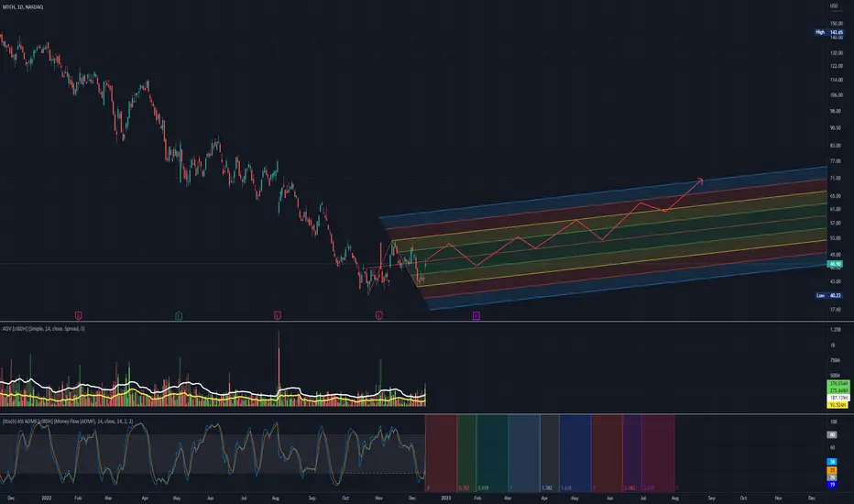The height and width of the screenshot is (504, 854).
Task: Open the Stoch RSI indicator legend
Action: tap(68, 422)
